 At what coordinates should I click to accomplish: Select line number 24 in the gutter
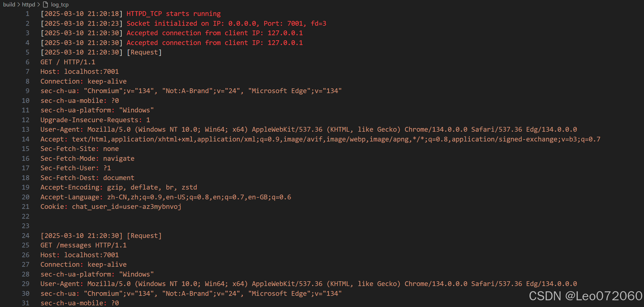[25, 236]
